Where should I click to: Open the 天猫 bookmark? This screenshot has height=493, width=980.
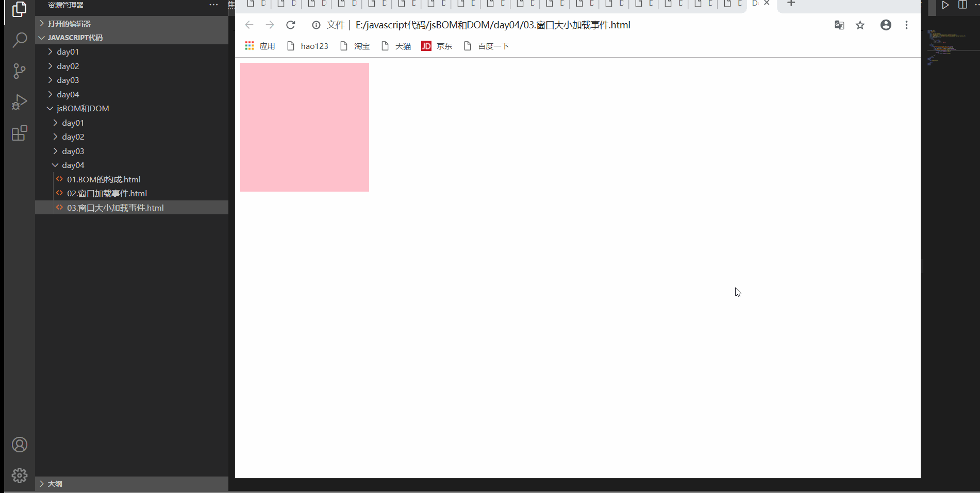(396, 46)
